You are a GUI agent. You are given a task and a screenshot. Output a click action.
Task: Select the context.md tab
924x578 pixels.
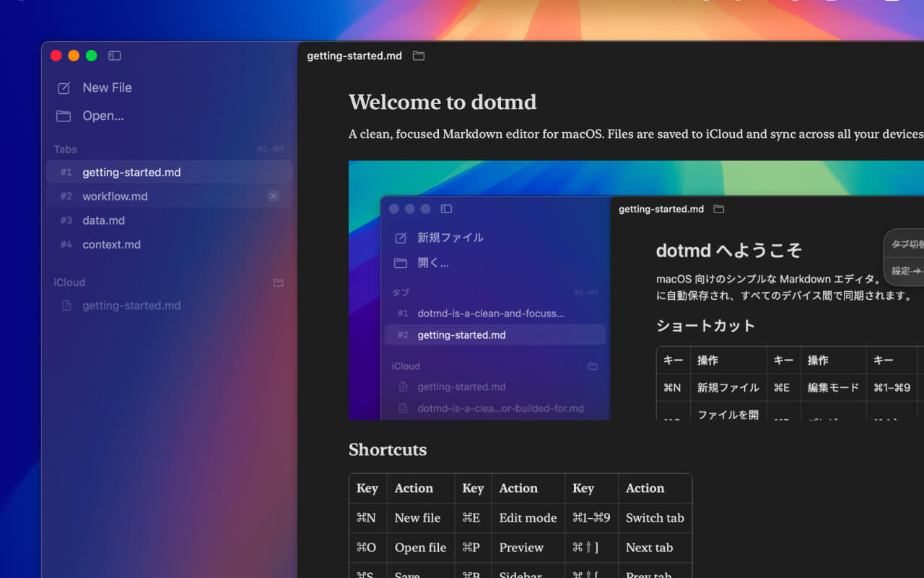[x=112, y=244]
